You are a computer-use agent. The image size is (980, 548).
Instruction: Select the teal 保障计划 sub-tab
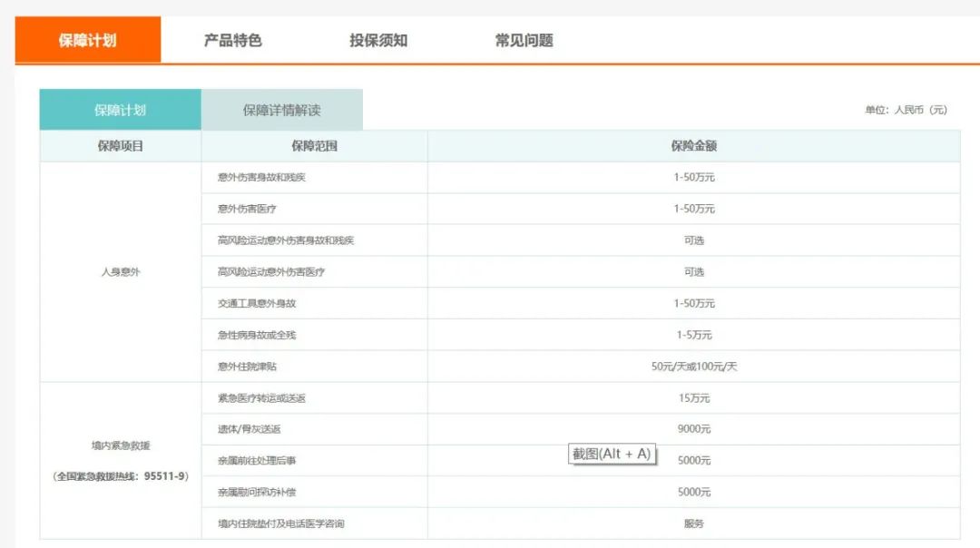(120, 110)
